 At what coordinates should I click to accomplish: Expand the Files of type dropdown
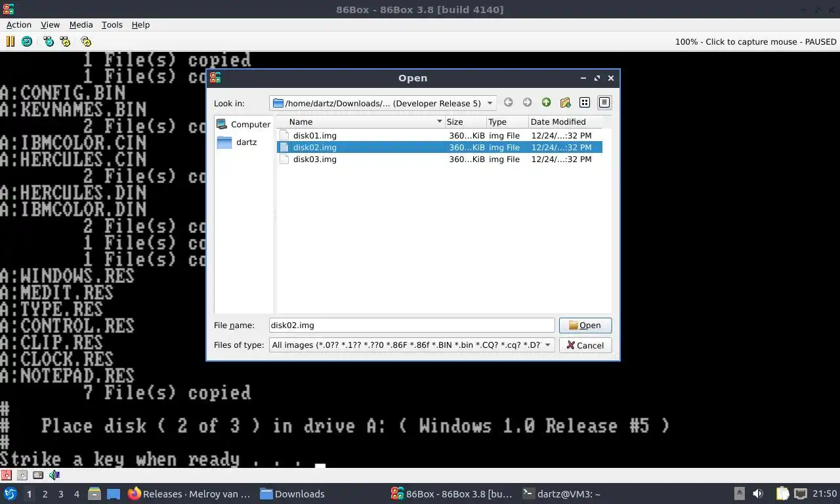pyautogui.click(x=548, y=345)
